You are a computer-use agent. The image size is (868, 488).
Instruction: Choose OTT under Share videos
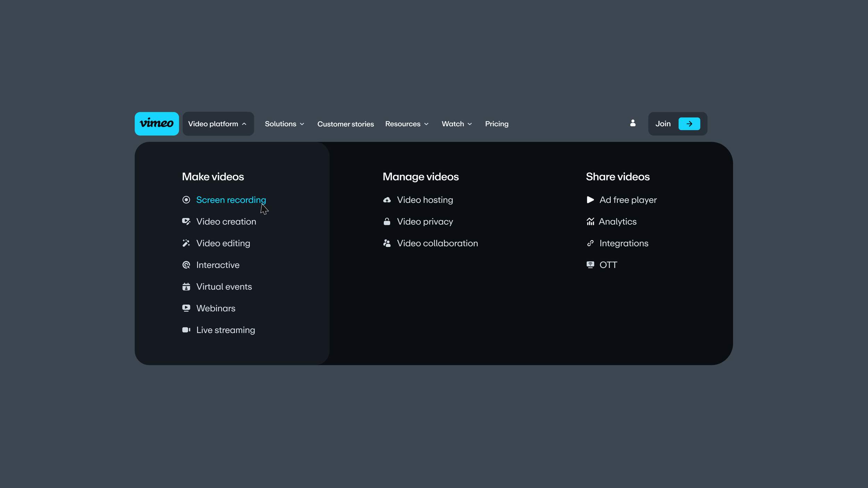[x=608, y=265]
